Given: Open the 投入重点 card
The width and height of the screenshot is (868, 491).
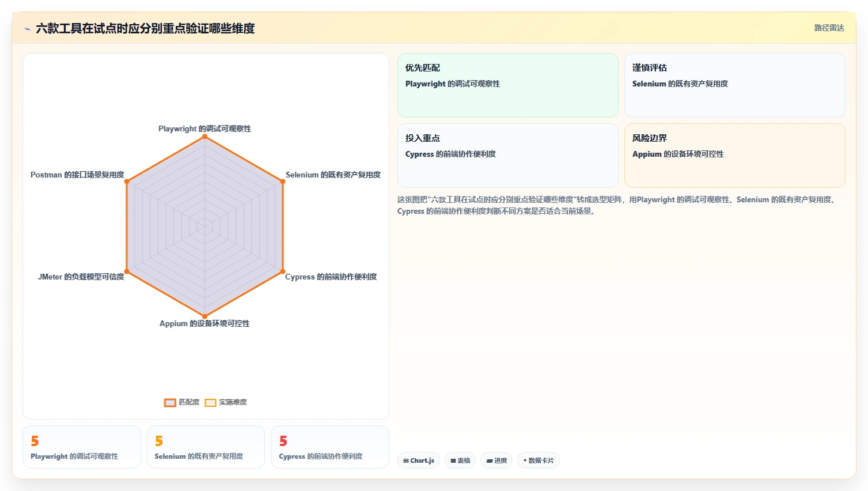Looking at the screenshot, I should click(x=507, y=156).
